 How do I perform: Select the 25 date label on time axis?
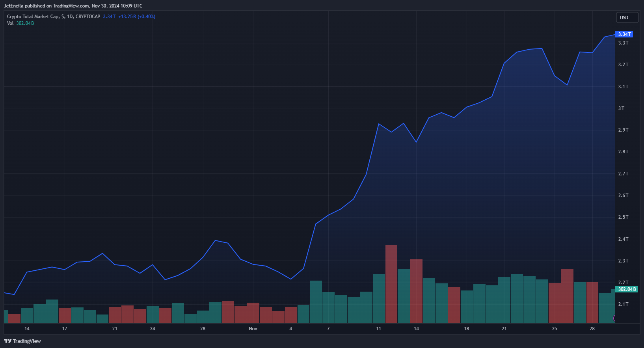coord(555,329)
